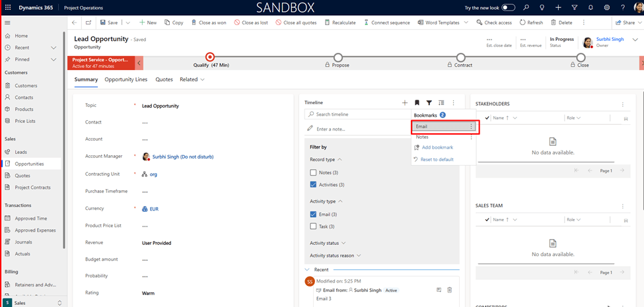Click the timeline filter funnel icon
The height and width of the screenshot is (307, 644).
click(x=429, y=103)
